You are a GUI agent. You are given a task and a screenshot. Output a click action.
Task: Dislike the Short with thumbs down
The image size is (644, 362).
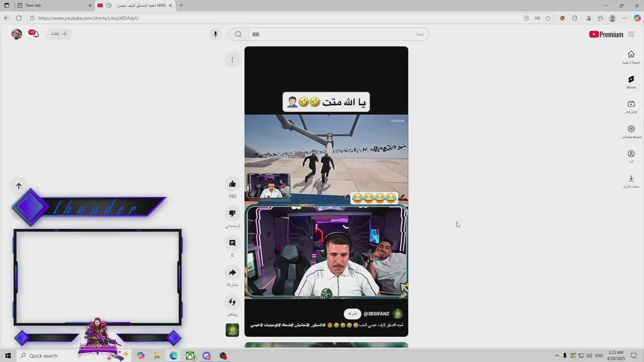coord(232,213)
